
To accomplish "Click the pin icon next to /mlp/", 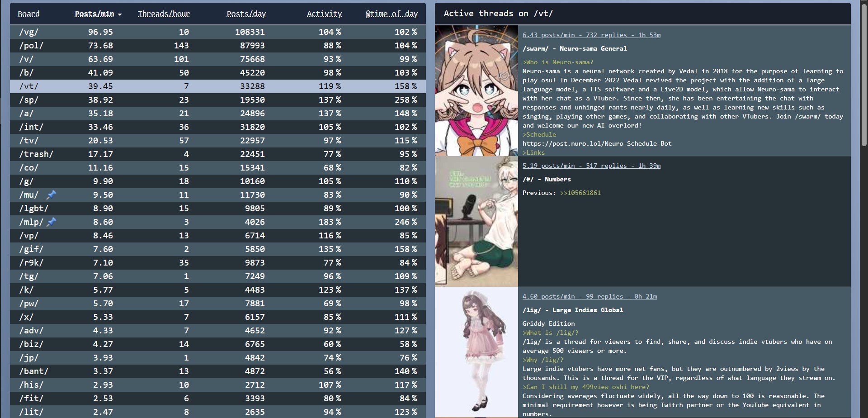I will point(52,222).
